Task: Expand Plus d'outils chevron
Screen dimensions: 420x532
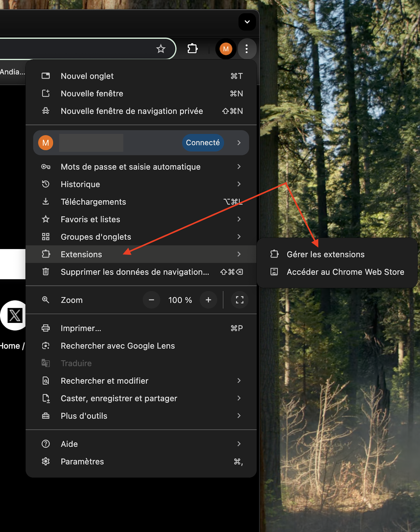Action: (239, 416)
